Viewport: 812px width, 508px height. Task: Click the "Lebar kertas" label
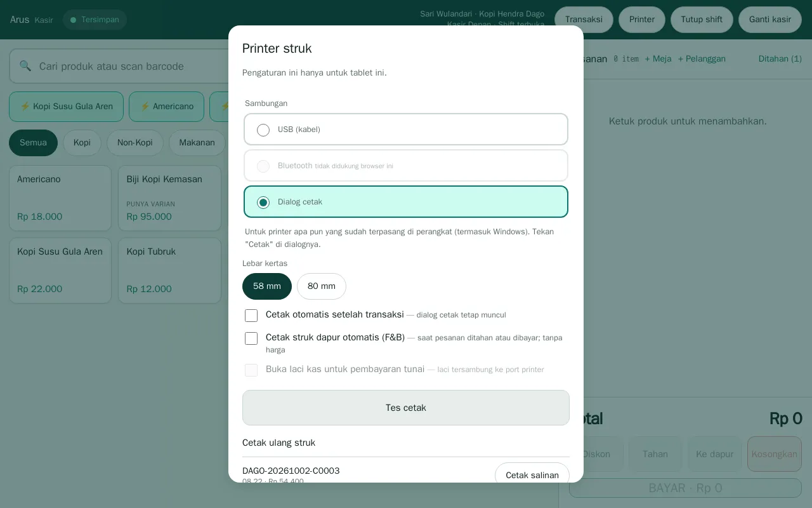(265, 264)
